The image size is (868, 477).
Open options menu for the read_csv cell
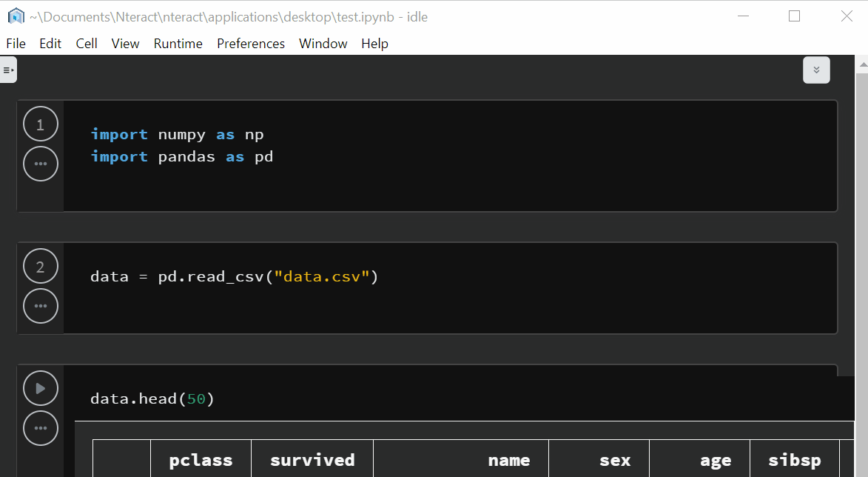(x=41, y=306)
